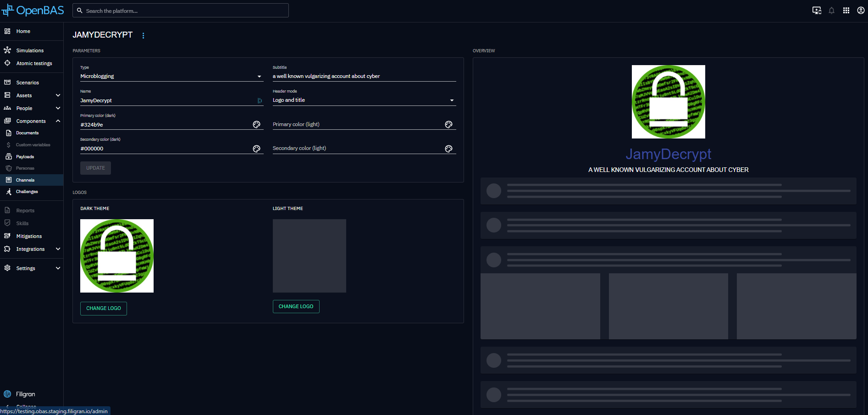Click the platform search box

point(180,11)
